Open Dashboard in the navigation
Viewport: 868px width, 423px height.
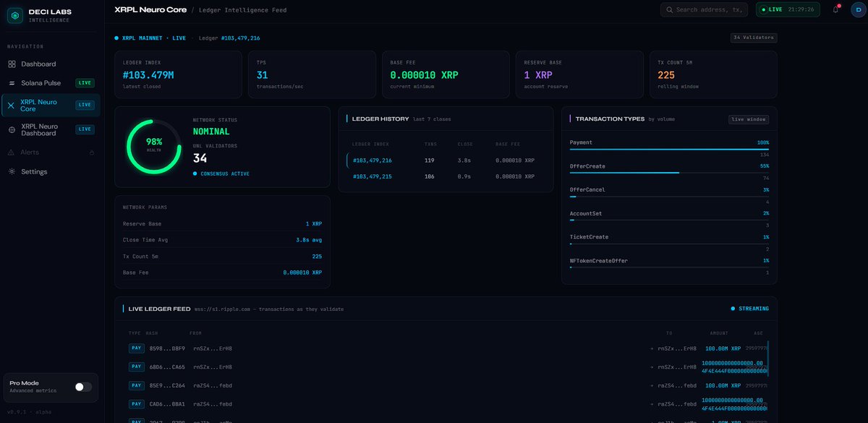point(51,64)
